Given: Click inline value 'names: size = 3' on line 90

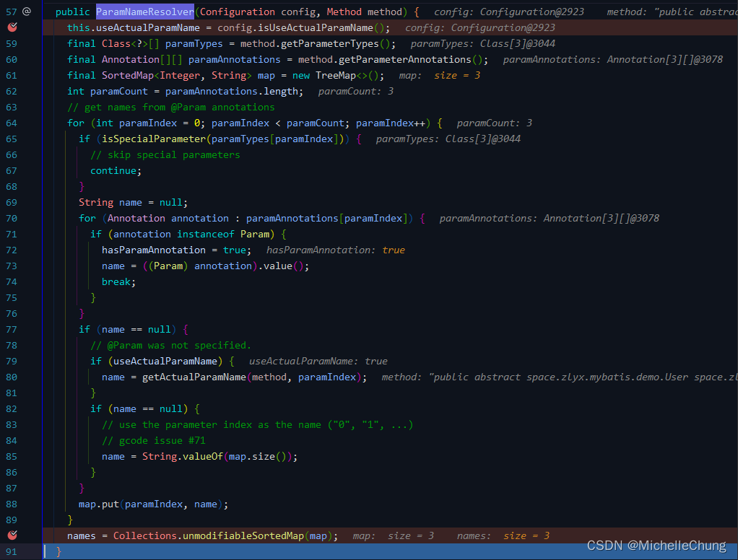Looking at the screenshot, I should 503,536.
